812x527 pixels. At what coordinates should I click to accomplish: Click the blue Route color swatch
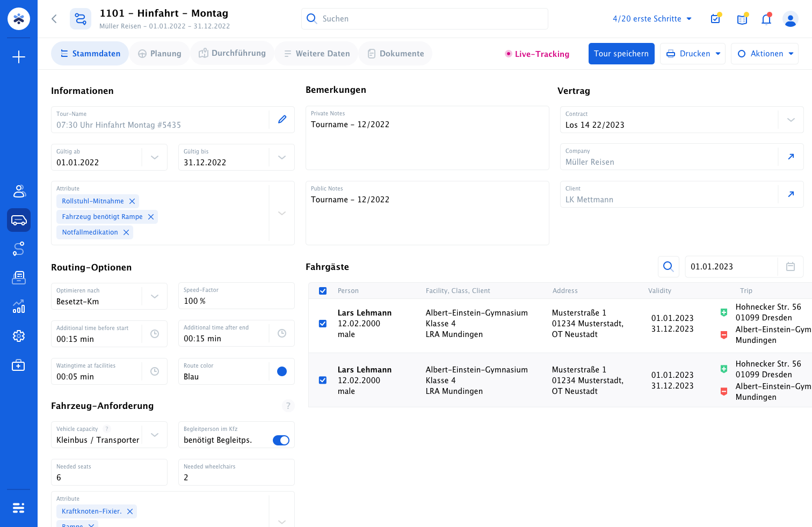coord(282,371)
